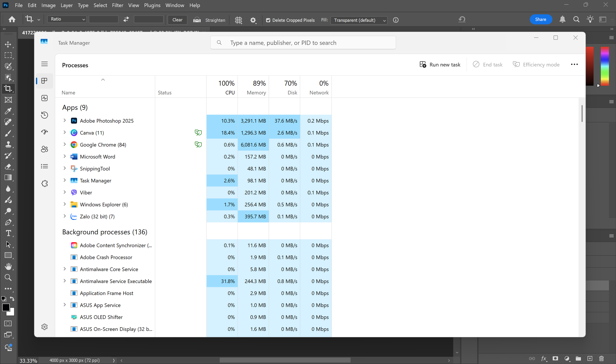Click the Straighten tool icon in options bar

coord(197,20)
